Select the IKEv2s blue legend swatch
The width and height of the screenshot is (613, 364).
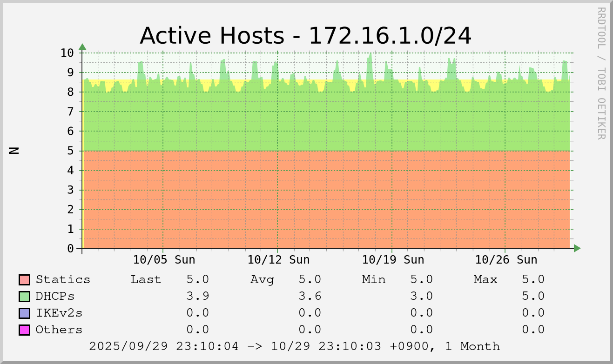24,313
